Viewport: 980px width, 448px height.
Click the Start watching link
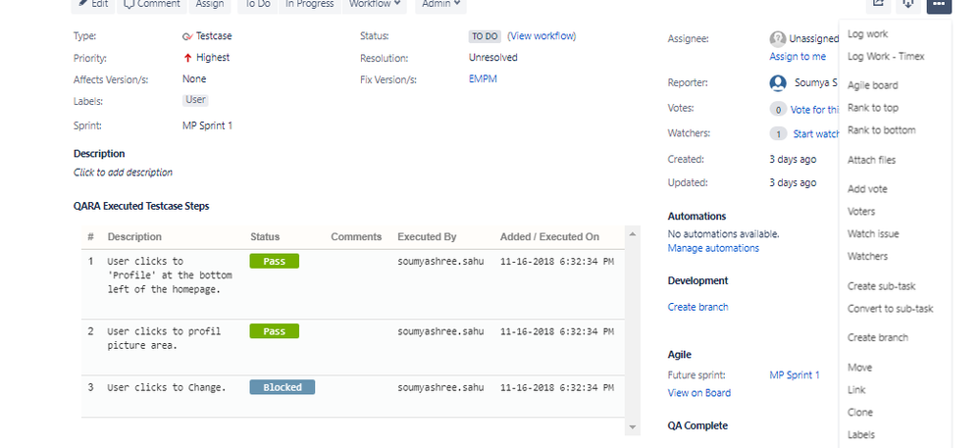point(816,133)
